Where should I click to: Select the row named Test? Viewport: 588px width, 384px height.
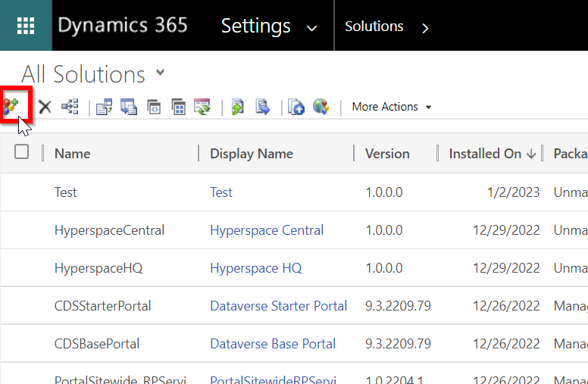tap(66, 192)
